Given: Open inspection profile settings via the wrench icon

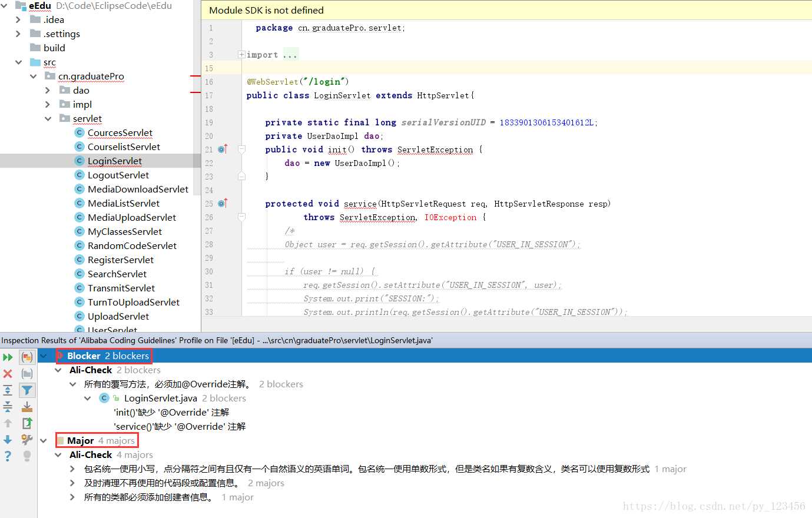Looking at the screenshot, I should (x=27, y=440).
